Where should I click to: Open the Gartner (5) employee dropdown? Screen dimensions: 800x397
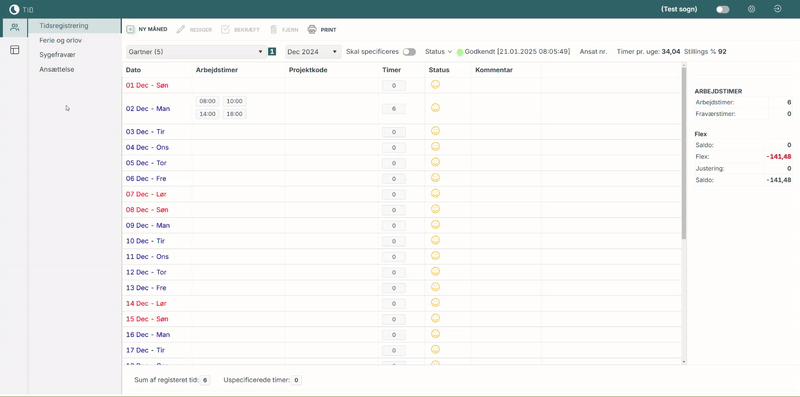pos(196,52)
